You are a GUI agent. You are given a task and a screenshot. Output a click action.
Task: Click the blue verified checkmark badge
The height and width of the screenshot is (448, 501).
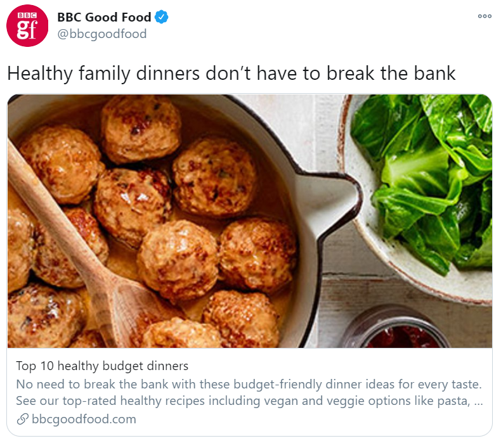click(162, 18)
